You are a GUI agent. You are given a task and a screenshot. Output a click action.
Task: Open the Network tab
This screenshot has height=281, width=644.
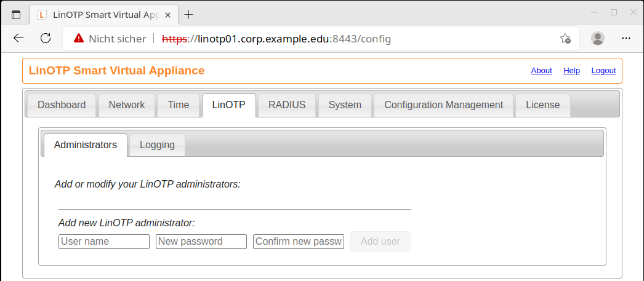pyautogui.click(x=127, y=105)
